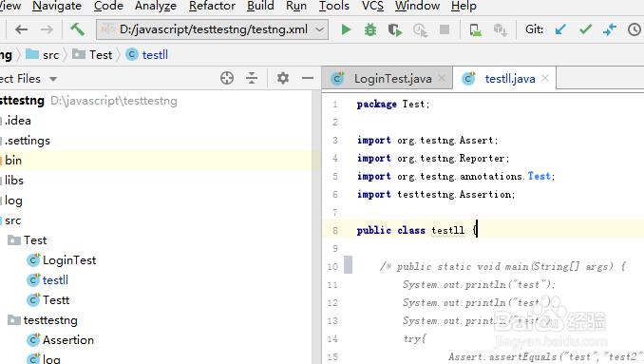Click the gray Stop button
The height and width of the screenshot is (364, 644).
(445, 29)
